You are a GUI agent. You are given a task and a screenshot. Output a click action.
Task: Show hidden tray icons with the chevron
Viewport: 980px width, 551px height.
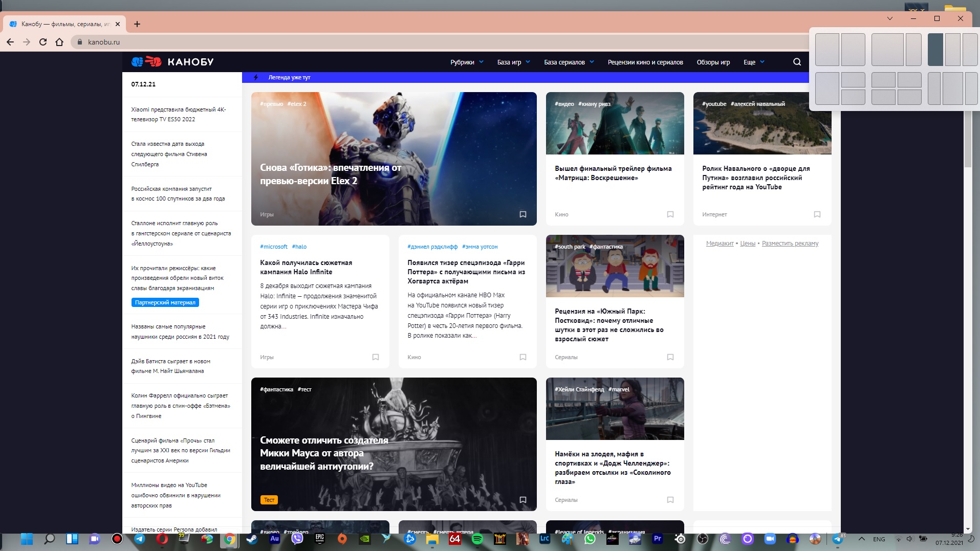pos(861,539)
